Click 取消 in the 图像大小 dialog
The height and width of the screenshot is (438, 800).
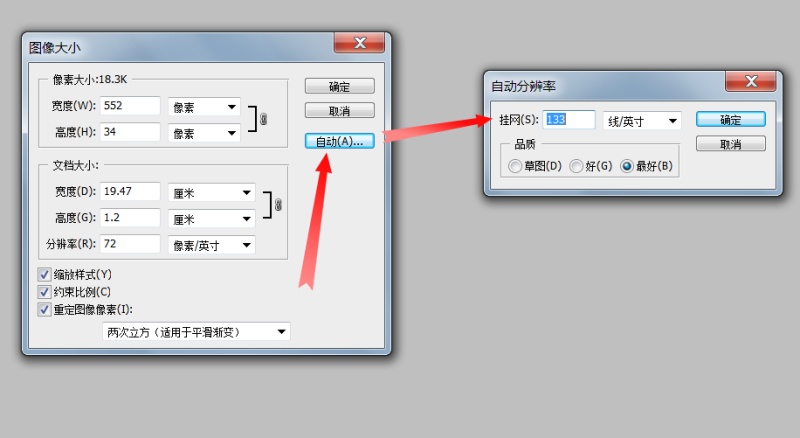(x=339, y=111)
